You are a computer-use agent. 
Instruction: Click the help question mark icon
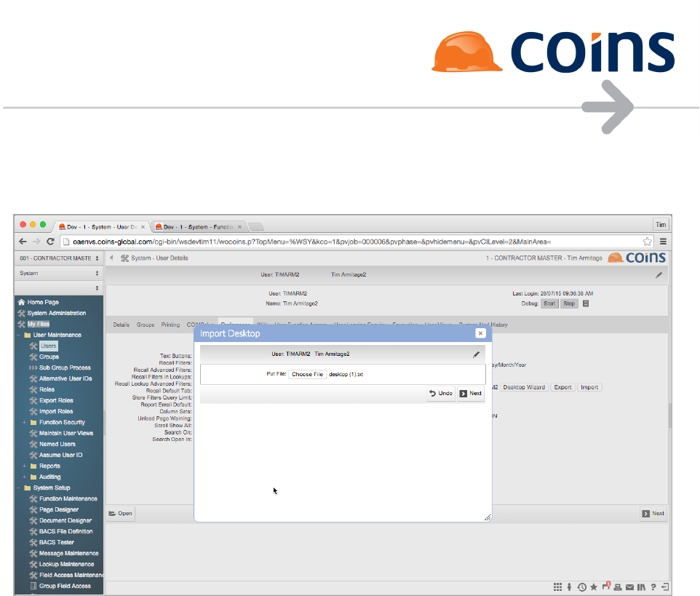(x=653, y=587)
